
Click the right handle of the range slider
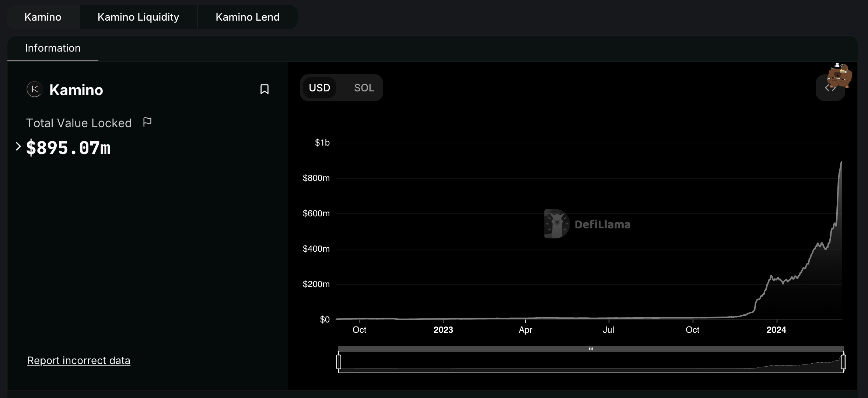point(843,362)
